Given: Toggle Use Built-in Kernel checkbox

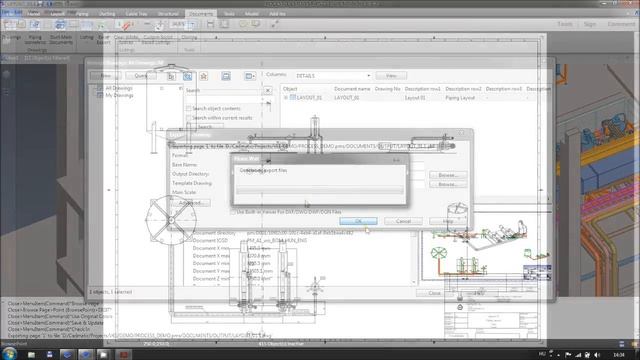Looking at the screenshot, I should 233,212.
